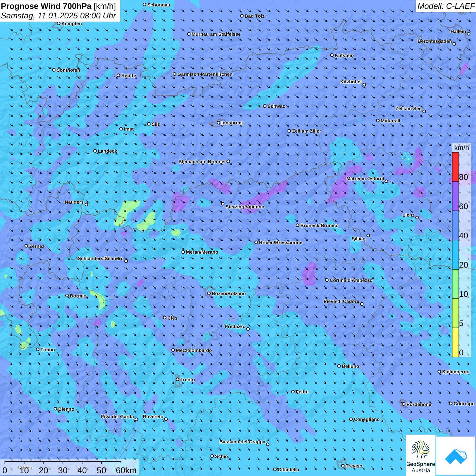Click the Modell: C-LAEF label
Image resolution: width=476 pixels, height=476 pixels.
coord(446,6)
